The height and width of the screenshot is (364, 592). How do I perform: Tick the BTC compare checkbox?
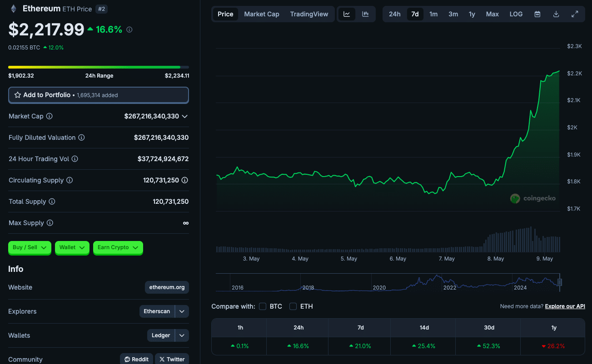point(263,306)
